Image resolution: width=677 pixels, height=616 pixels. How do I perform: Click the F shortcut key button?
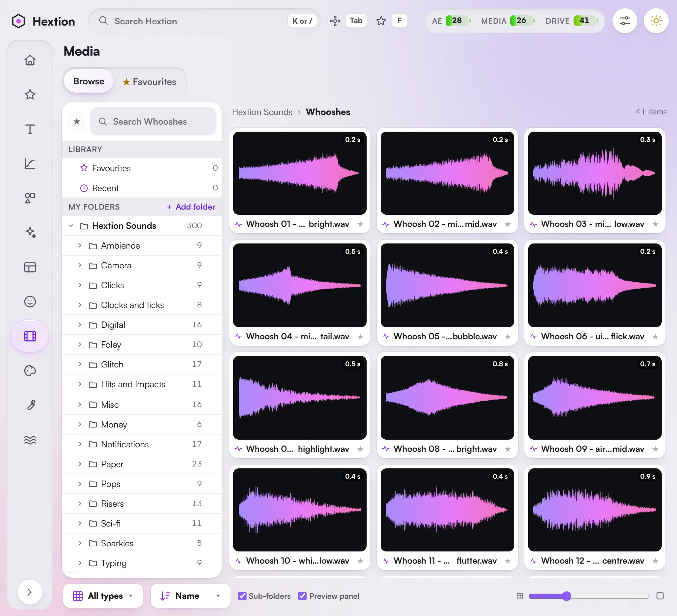coord(399,20)
